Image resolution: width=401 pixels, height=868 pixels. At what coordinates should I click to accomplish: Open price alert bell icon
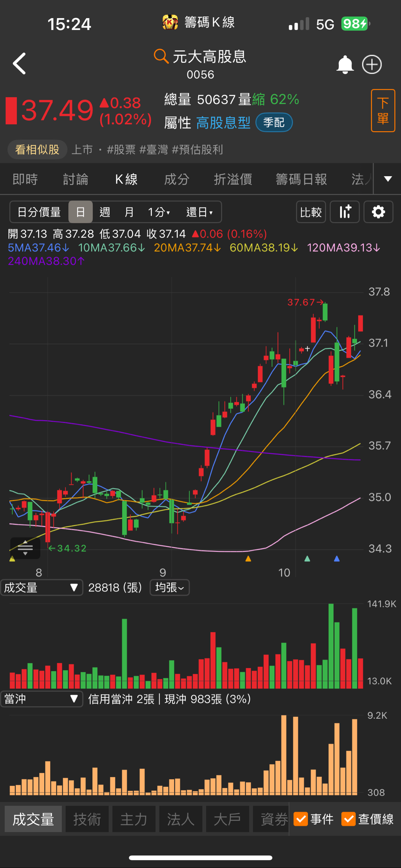click(x=345, y=64)
